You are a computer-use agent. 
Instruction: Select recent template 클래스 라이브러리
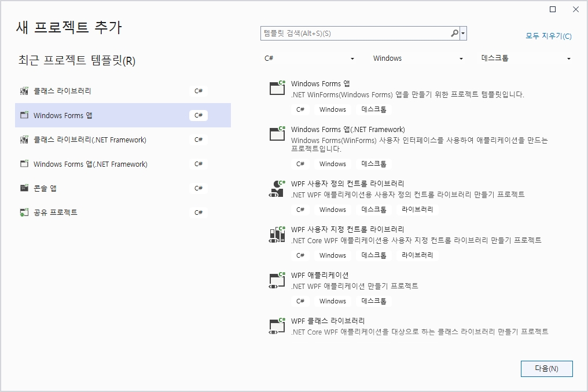pos(123,91)
